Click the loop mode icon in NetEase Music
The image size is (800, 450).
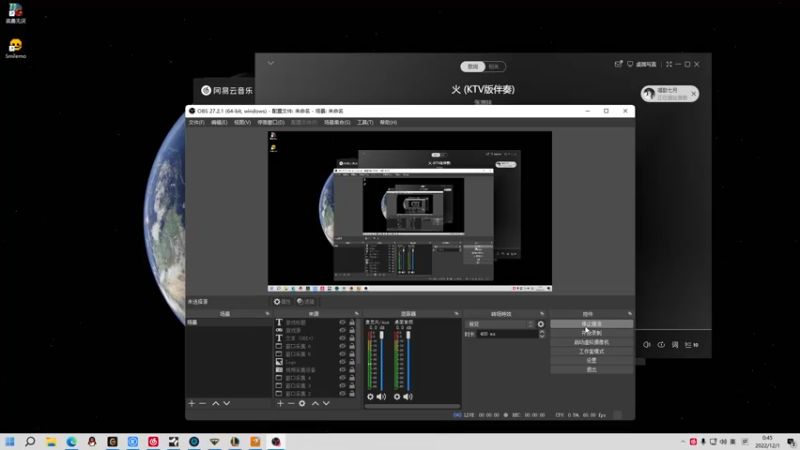pyautogui.click(x=661, y=345)
